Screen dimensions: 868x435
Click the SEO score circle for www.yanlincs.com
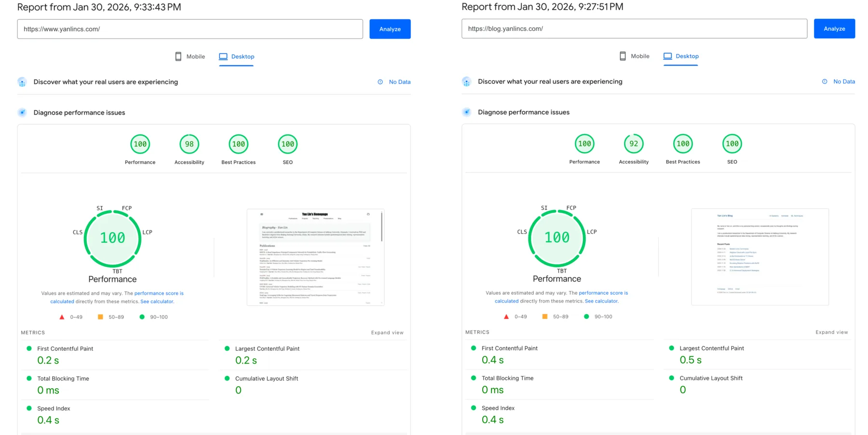(287, 144)
